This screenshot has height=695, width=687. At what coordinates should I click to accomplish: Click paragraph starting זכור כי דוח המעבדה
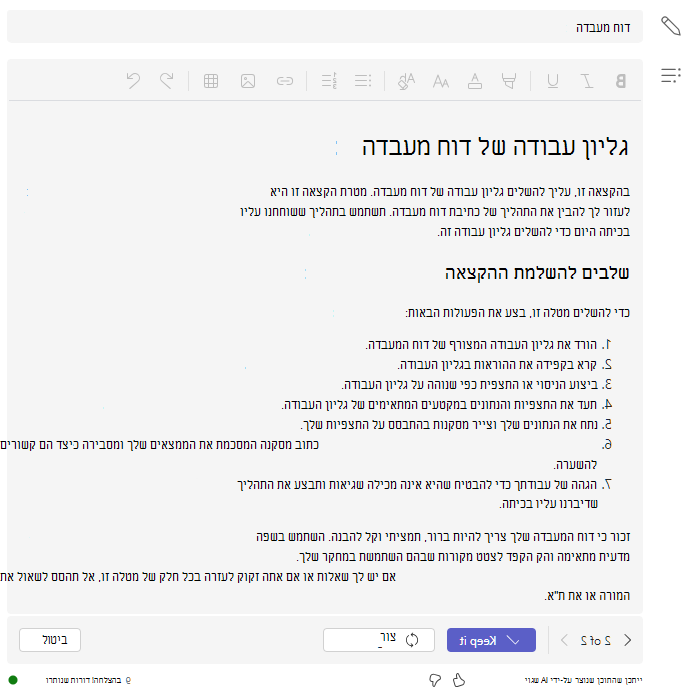pos(443,546)
